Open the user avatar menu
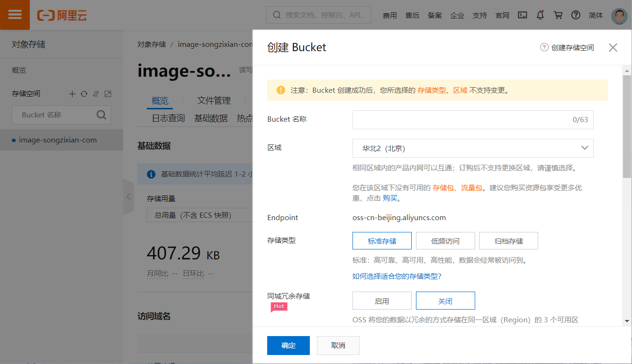632x364 pixels. [619, 16]
